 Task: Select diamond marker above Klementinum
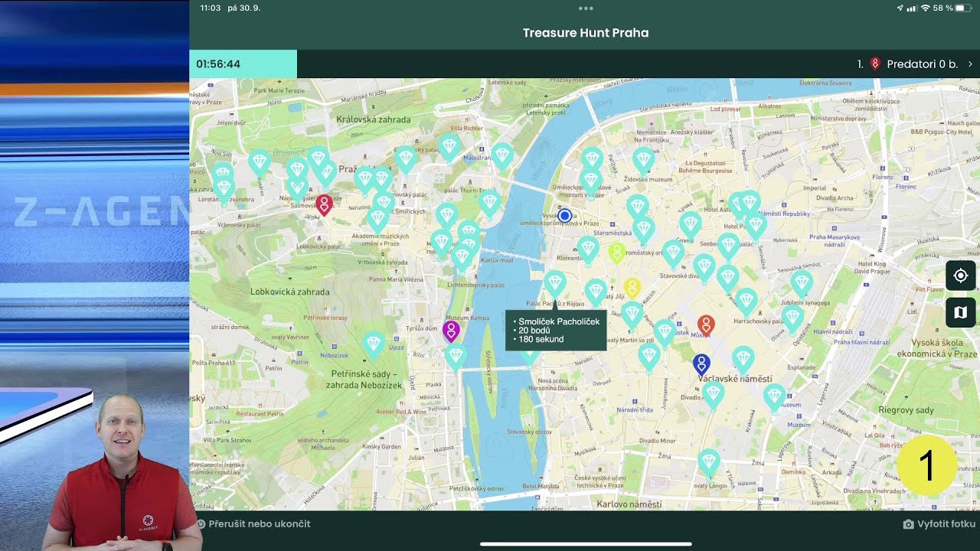[588, 249]
